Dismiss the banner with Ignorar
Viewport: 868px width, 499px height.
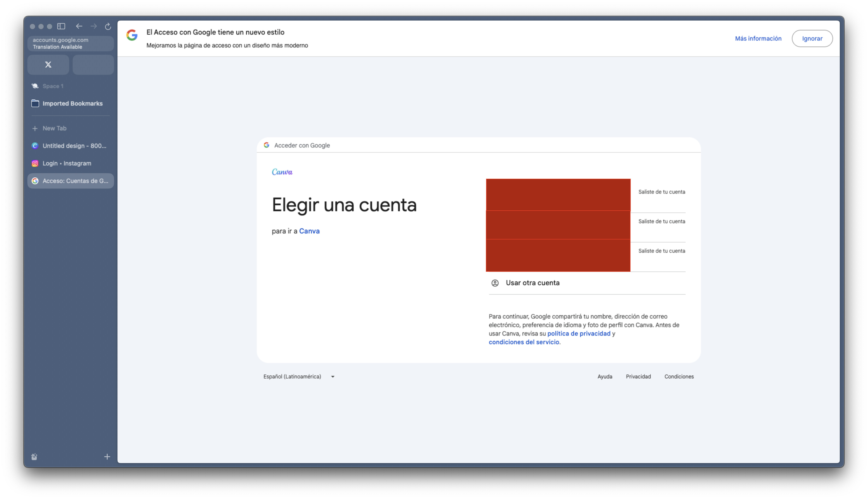coord(812,38)
